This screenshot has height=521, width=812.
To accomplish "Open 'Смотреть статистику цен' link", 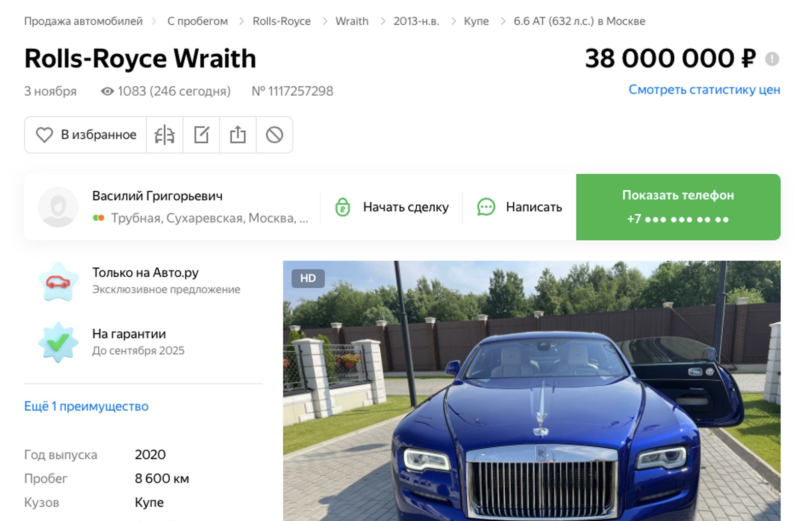I will (704, 90).
